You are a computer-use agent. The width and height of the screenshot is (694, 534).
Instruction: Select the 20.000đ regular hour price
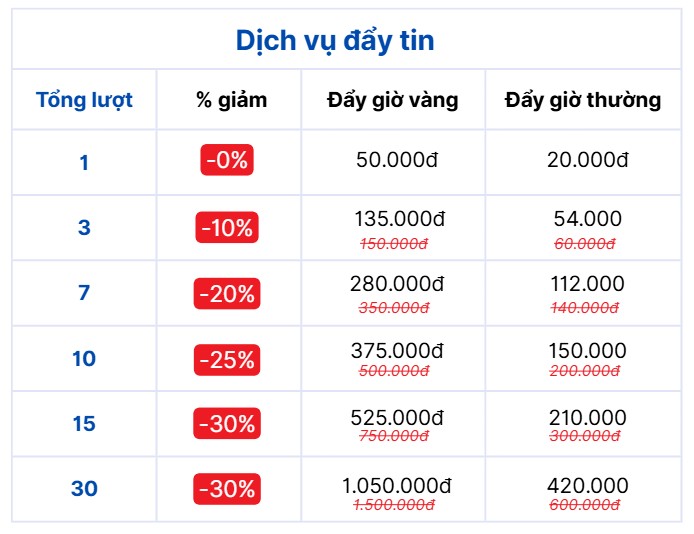point(588,160)
